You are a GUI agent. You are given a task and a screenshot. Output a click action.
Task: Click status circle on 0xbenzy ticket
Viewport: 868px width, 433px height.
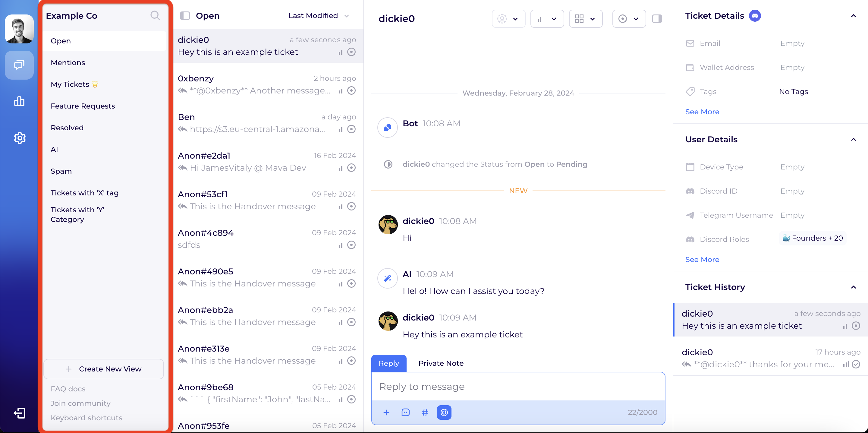point(351,90)
